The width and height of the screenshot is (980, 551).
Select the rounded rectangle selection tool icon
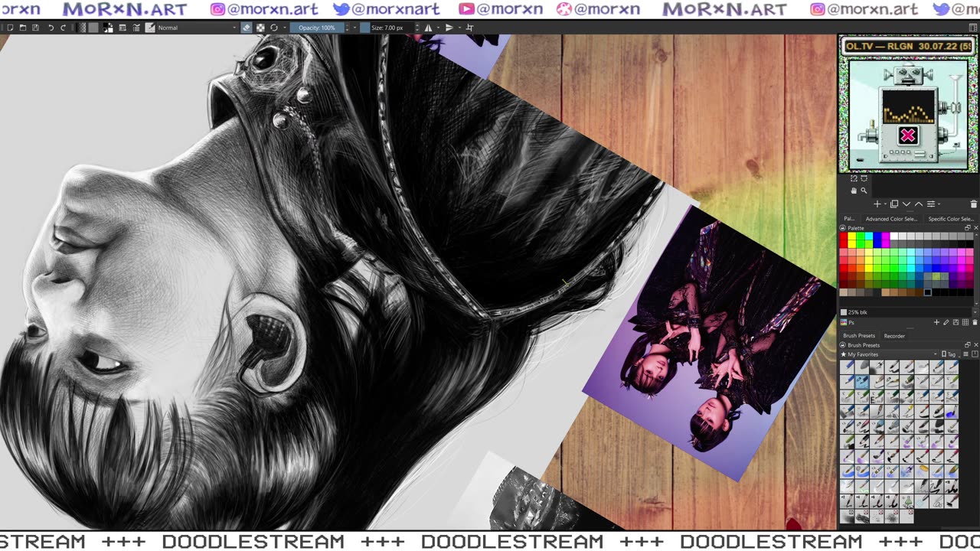864,178
